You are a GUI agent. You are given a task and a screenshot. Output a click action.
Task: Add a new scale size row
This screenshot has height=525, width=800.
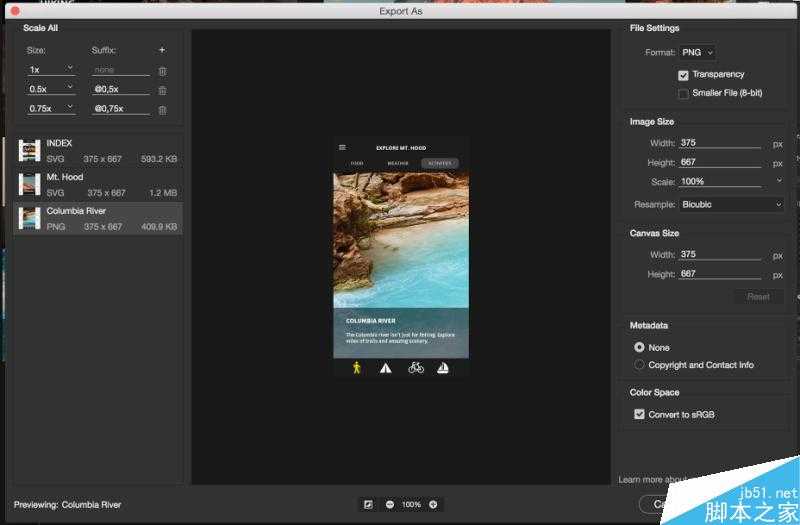point(162,50)
